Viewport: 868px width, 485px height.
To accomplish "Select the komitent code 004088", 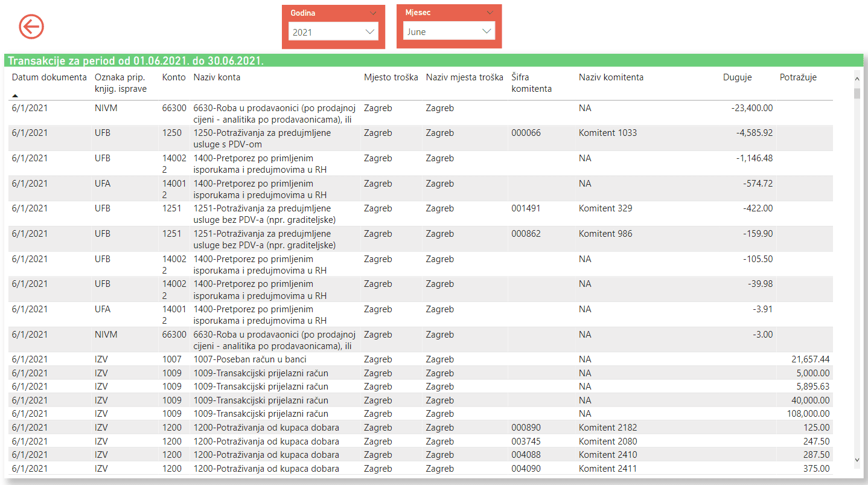I will point(526,455).
